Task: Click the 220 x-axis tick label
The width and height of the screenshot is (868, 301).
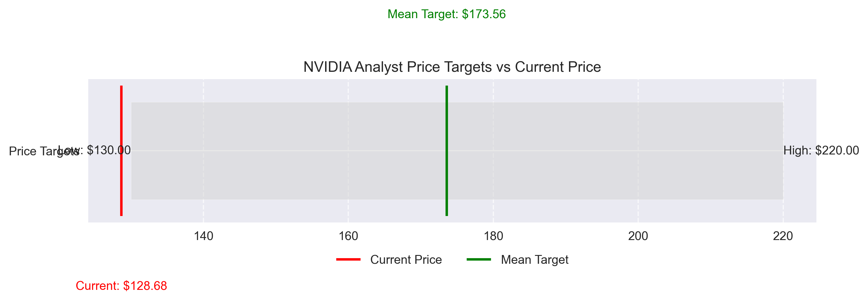Action: pos(783,236)
